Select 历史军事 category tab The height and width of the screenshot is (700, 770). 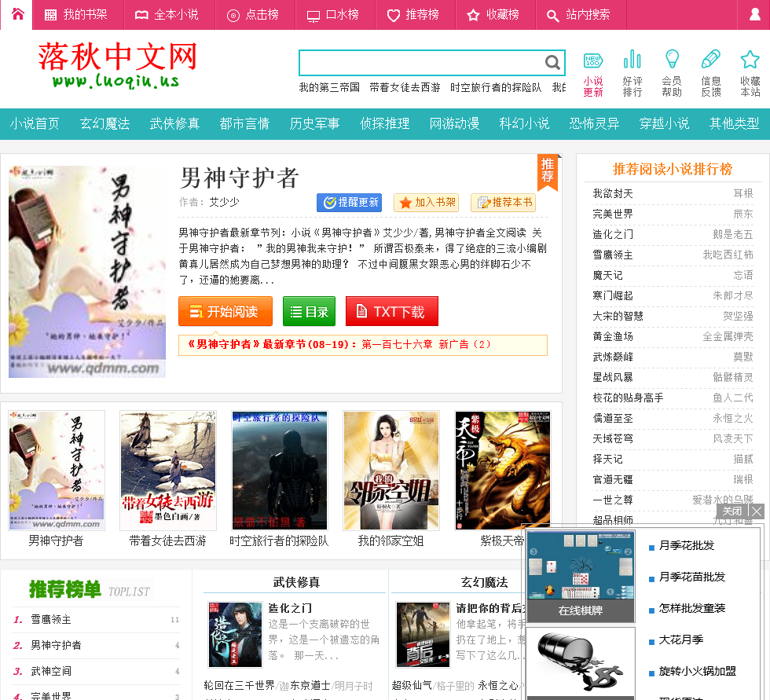[x=314, y=123]
